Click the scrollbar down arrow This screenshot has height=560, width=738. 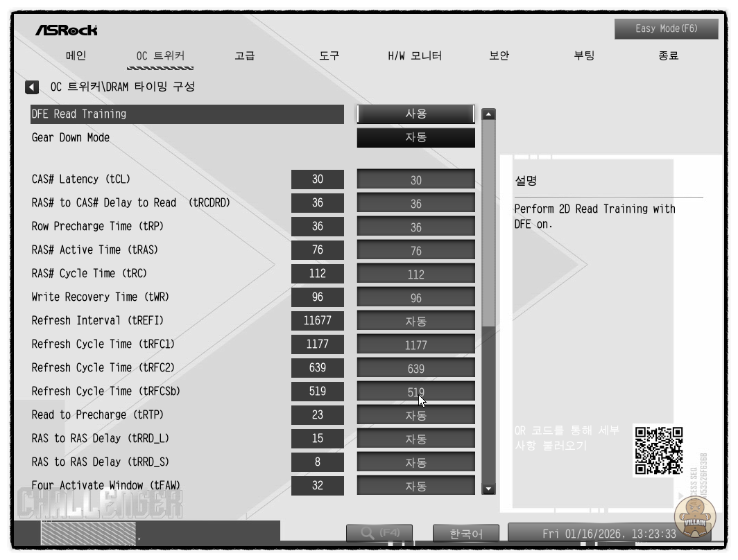pyautogui.click(x=488, y=489)
